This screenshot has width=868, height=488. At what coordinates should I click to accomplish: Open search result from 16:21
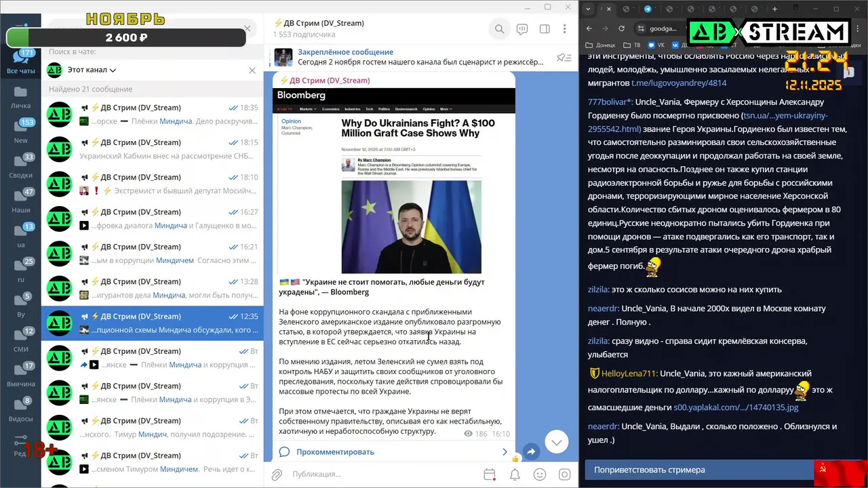(x=153, y=253)
